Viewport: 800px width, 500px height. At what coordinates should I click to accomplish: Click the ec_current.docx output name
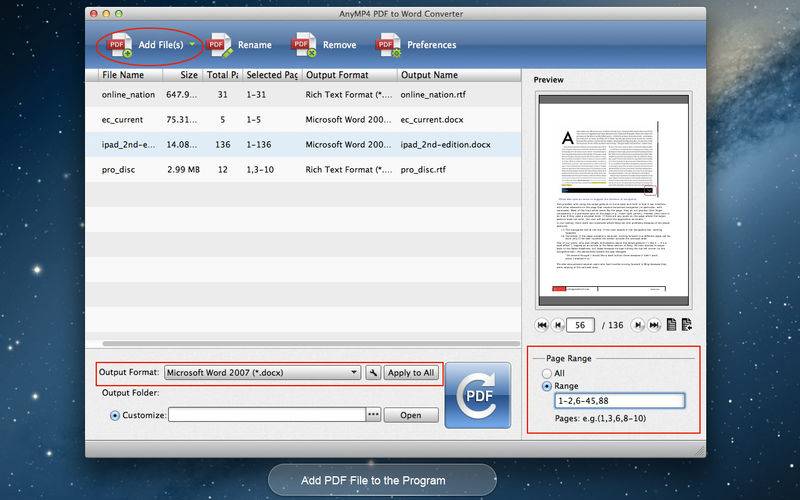[x=432, y=119]
